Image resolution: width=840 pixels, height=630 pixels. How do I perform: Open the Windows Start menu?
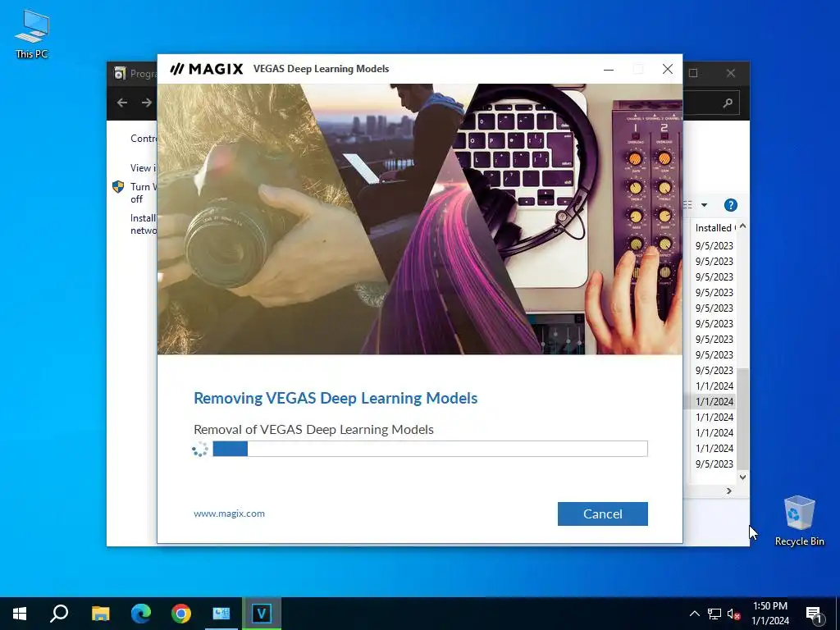(20, 614)
